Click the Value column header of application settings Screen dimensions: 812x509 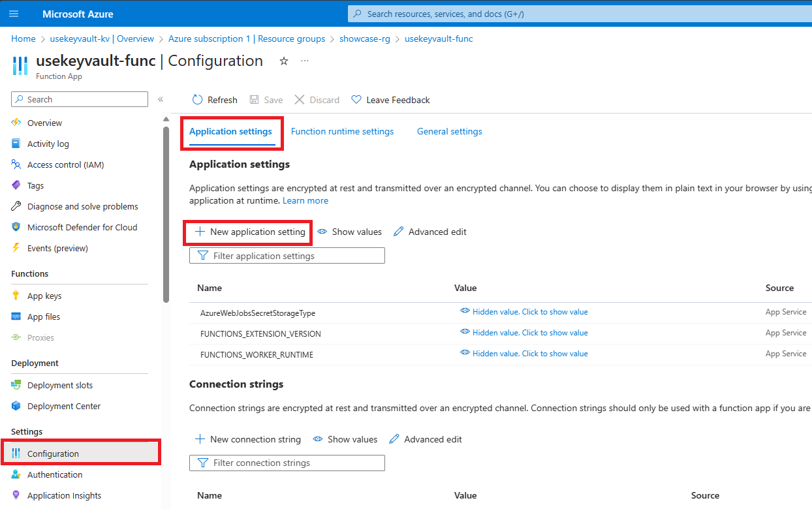point(465,288)
